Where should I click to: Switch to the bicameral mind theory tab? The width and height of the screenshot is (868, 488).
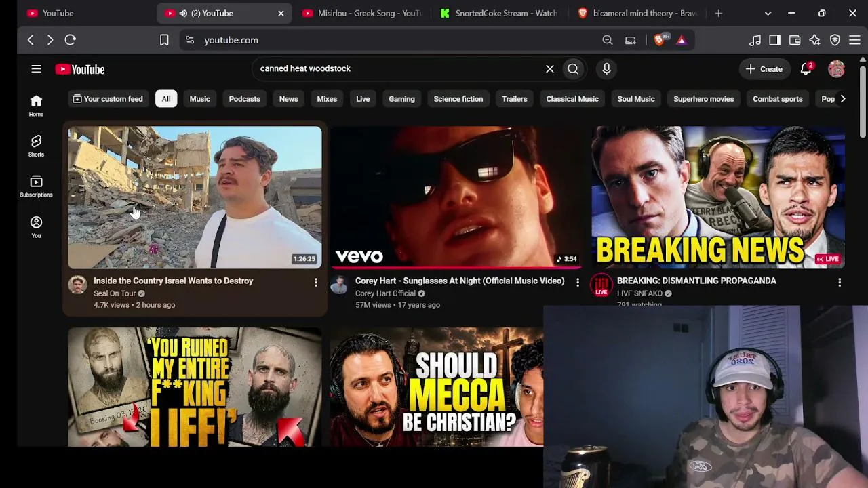tap(637, 13)
